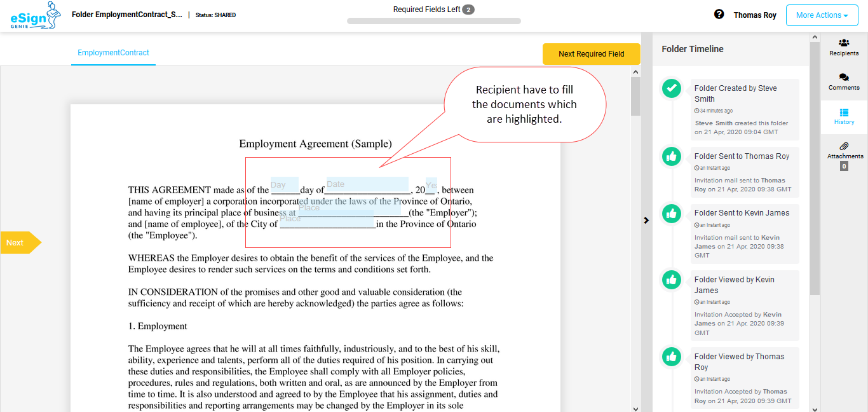Click the Day input field
868x412 pixels.
tap(284, 185)
